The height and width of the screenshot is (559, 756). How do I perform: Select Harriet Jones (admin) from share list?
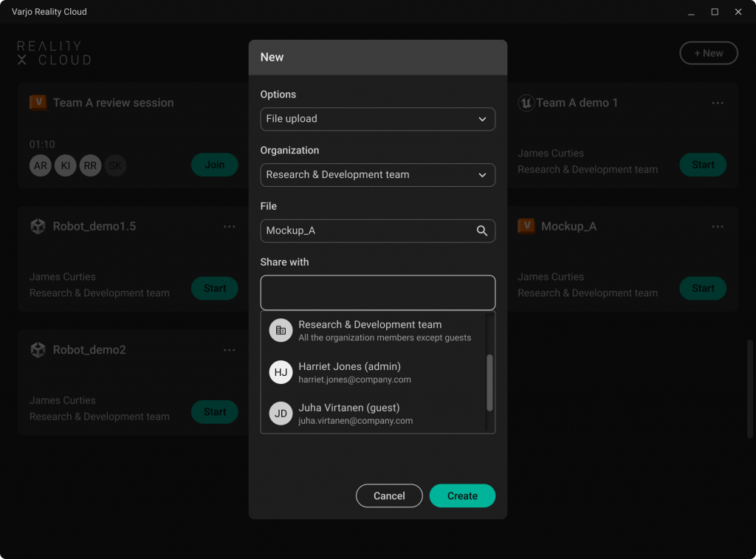click(x=384, y=373)
